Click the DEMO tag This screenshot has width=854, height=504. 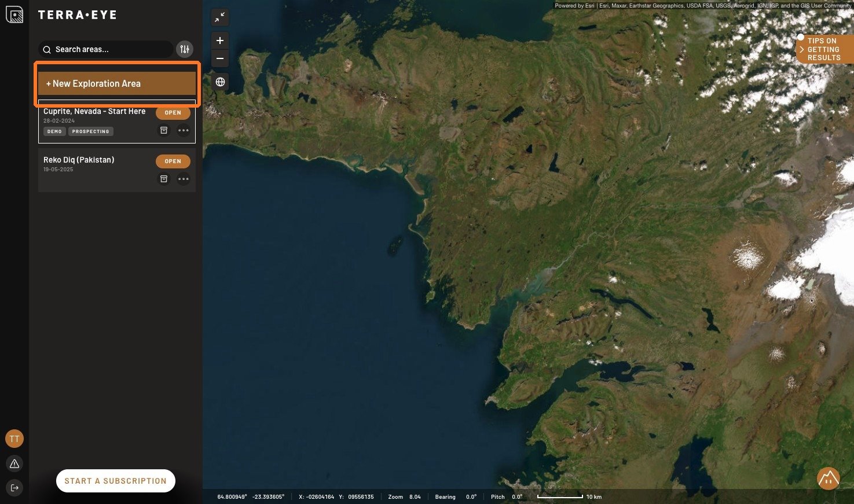pyautogui.click(x=54, y=131)
